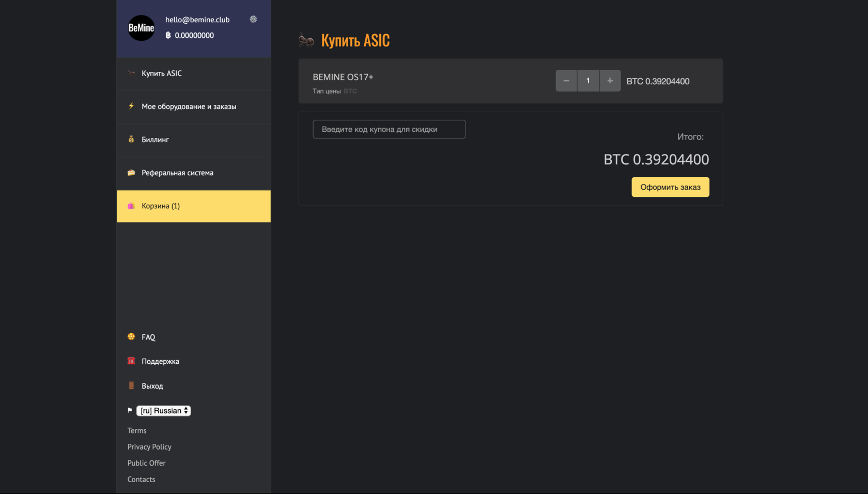Click the Оформить заказ button
This screenshot has height=494, width=868.
tap(670, 187)
